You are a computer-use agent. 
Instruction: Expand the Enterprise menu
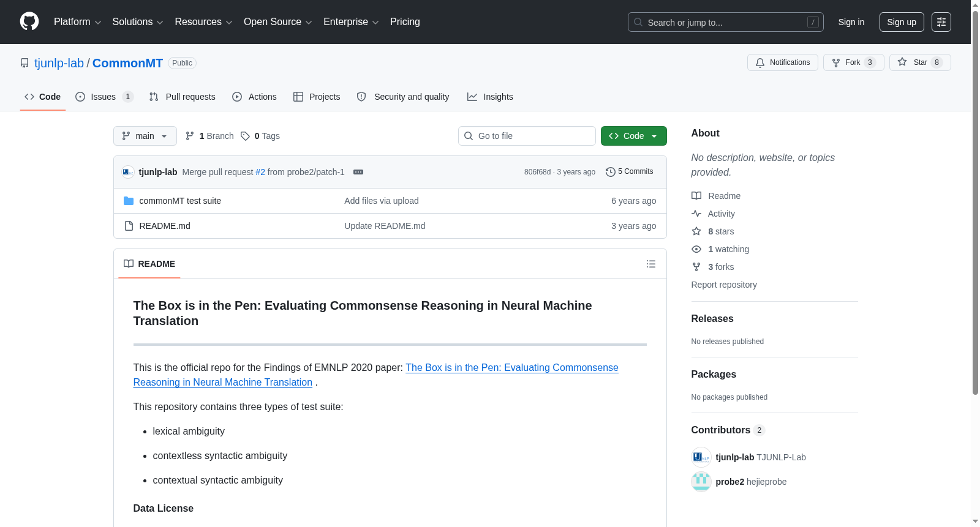(x=351, y=22)
